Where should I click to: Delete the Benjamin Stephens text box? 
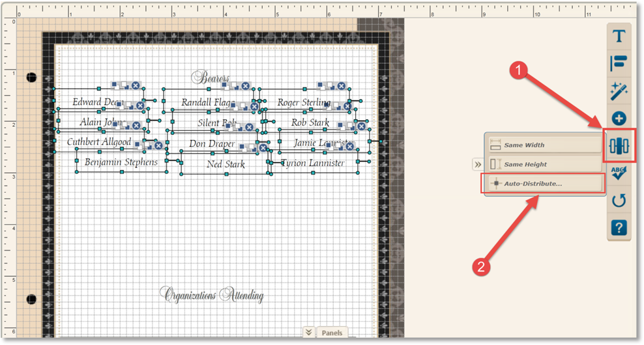[x=158, y=146]
